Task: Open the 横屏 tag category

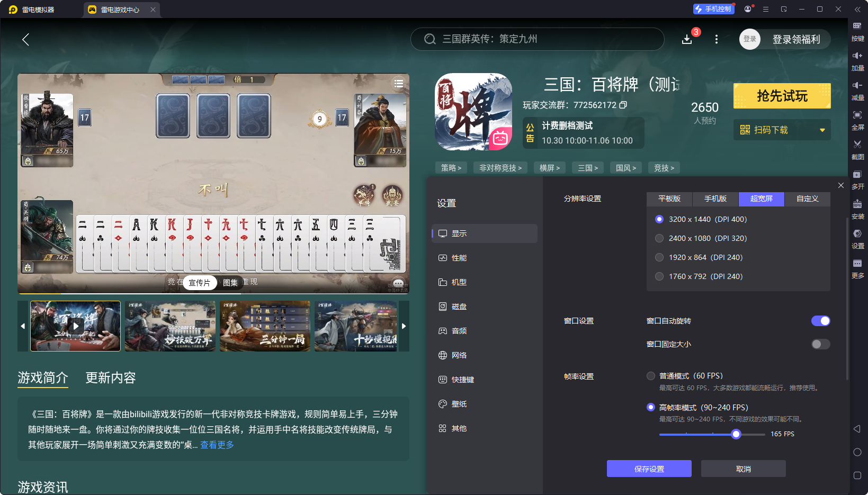Action: [x=550, y=168]
